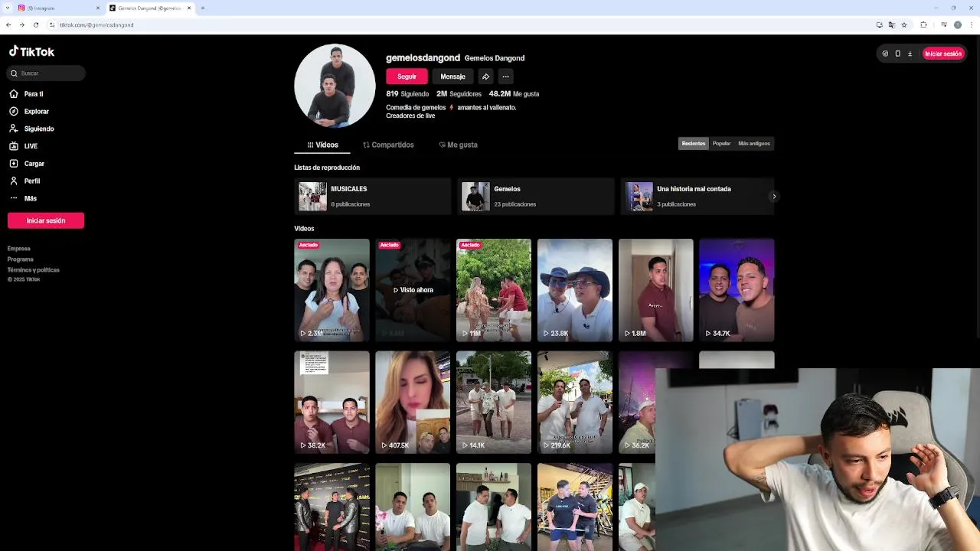This screenshot has height=551, width=980.
Task: Click the Mensaje button
Action: [452, 77]
